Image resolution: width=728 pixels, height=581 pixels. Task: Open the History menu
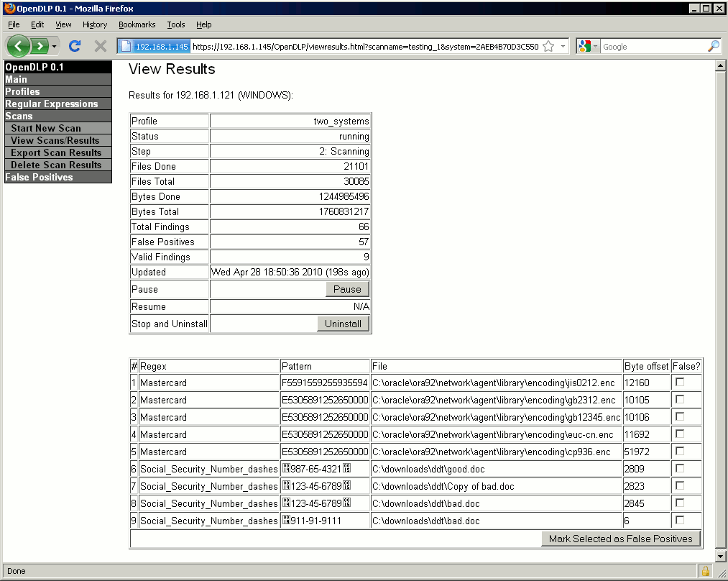click(95, 24)
